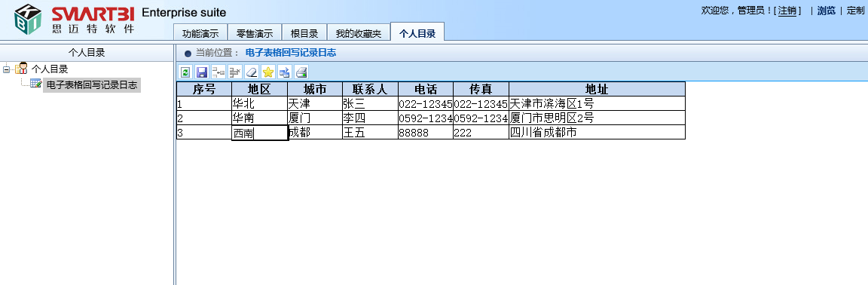Viewport: 868px width, 285px height.
Task: Click the 地址 column header
Action: [598, 89]
